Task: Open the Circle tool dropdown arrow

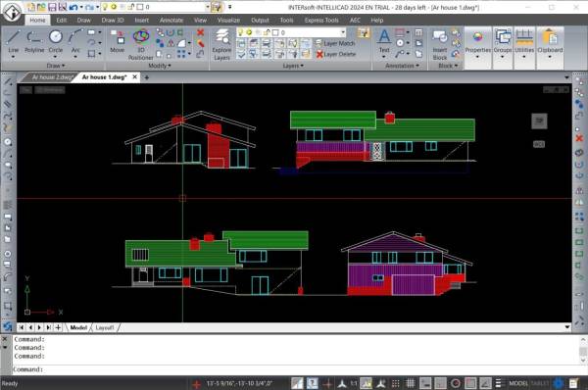Action: click(x=56, y=57)
